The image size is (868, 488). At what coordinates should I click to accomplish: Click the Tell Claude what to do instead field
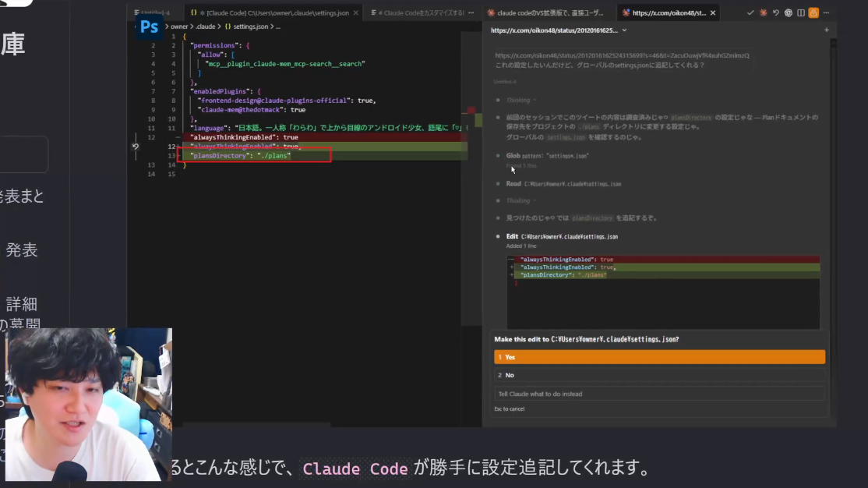659,393
